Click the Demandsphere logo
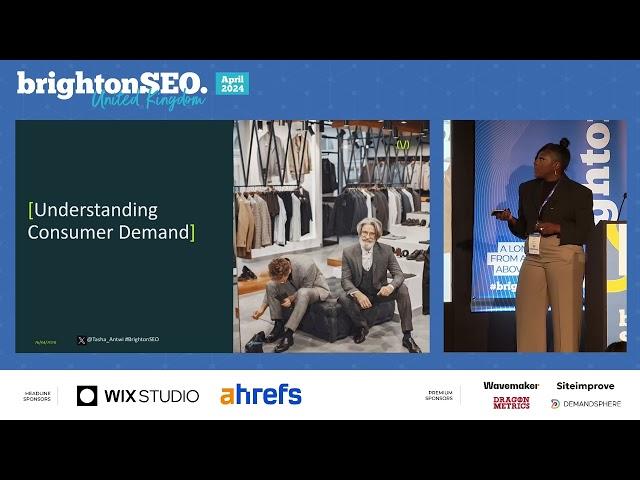 (x=585, y=404)
